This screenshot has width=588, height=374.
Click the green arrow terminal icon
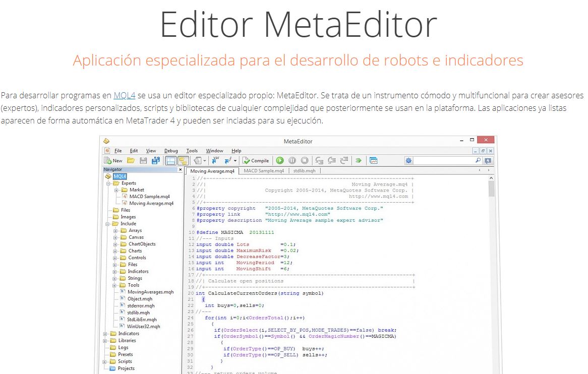coord(359,160)
